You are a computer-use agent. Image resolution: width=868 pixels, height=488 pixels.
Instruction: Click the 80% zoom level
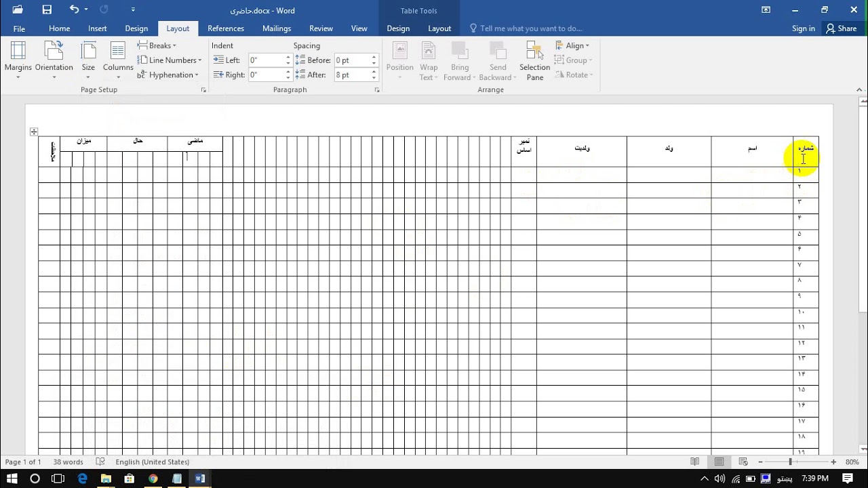[852, 462]
